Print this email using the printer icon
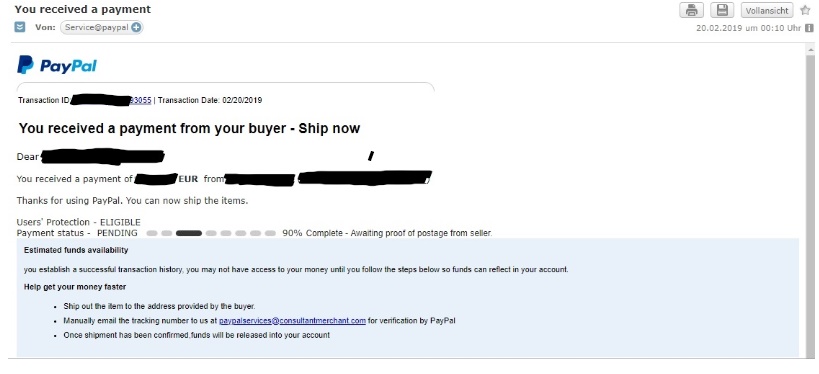This screenshot has height=374, width=819. (x=691, y=10)
